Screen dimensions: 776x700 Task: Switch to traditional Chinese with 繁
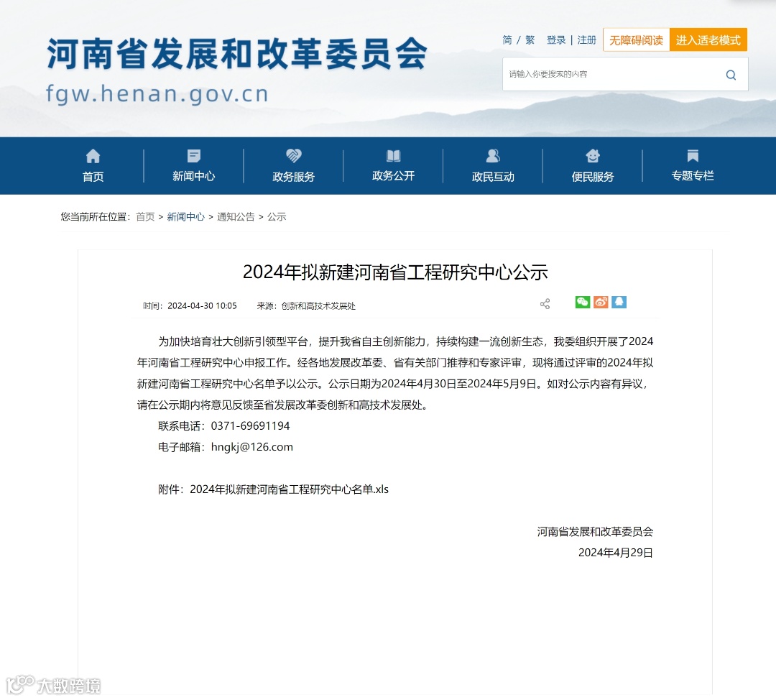click(x=530, y=40)
